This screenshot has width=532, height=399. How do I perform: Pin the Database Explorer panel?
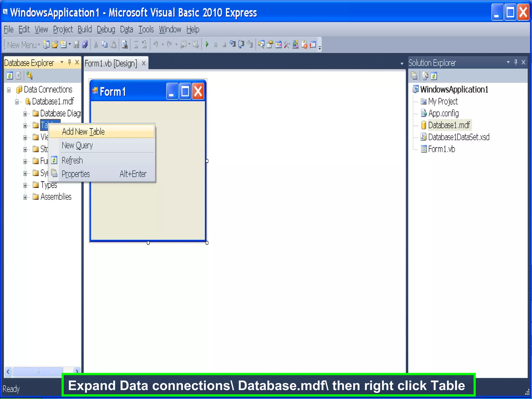[69, 62]
